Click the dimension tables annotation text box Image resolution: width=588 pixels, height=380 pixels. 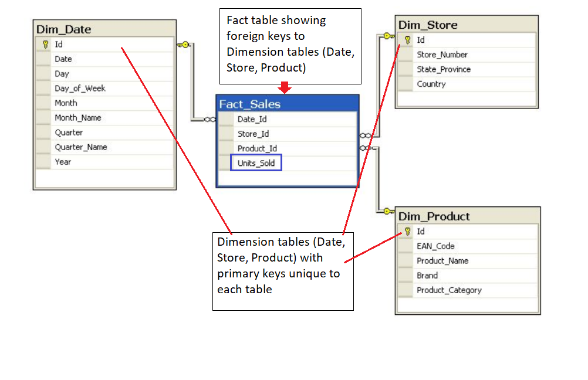[282, 270]
